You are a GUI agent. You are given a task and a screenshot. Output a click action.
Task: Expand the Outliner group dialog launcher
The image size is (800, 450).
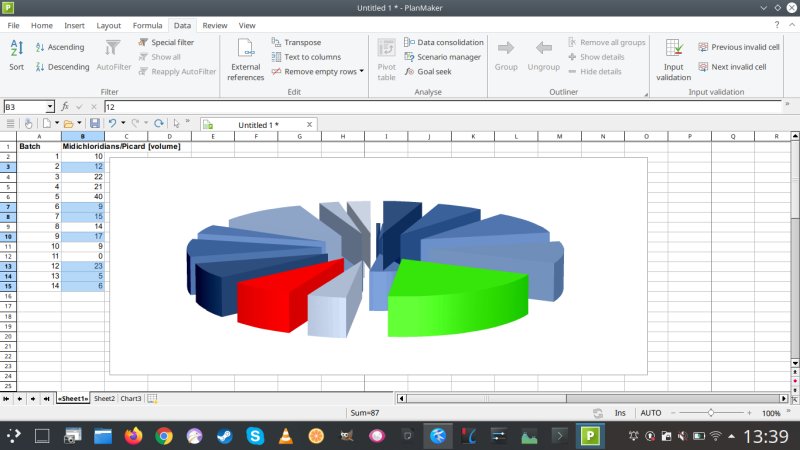click(x=645, y=94)
